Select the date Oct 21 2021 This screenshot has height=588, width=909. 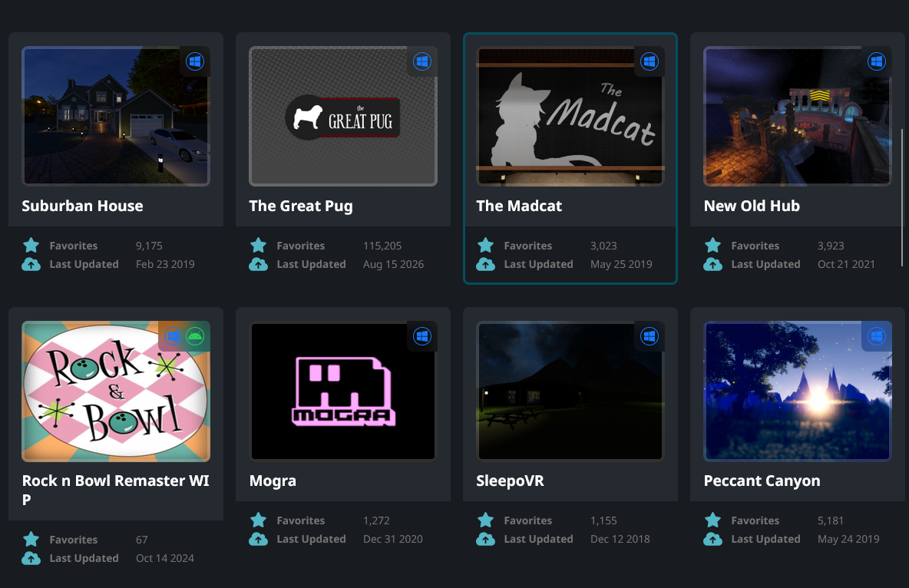[846, 264]
